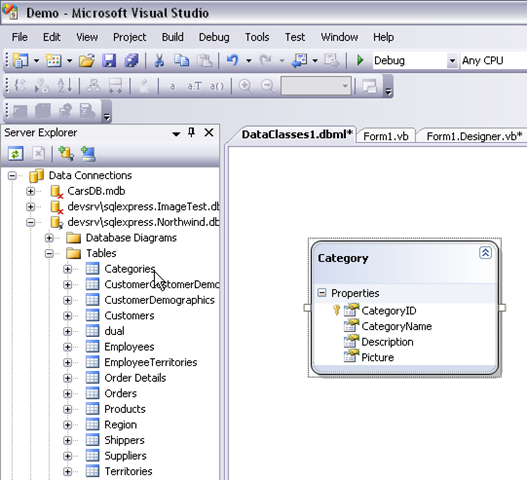Open the File menu
The image size is (527, 480).
[x=19, y=37]
